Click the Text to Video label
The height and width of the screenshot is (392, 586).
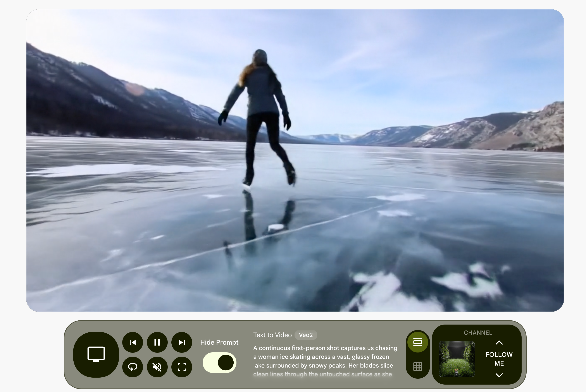point(272,335)
